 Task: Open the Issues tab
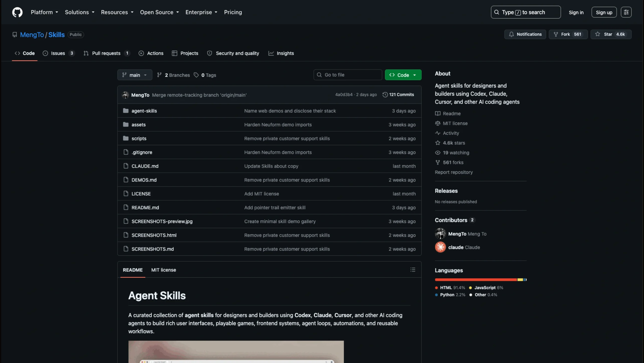tap(59, 53)
